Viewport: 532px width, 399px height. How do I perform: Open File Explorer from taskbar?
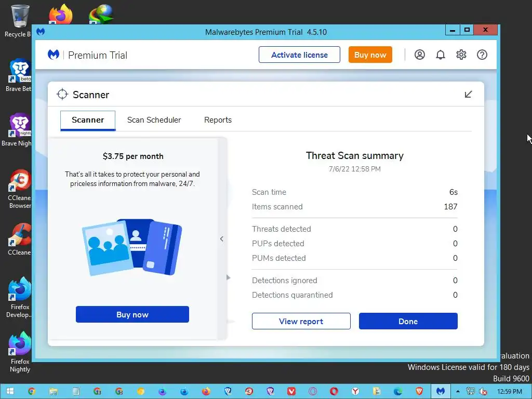pyautogui.click(x=54, y=392)
